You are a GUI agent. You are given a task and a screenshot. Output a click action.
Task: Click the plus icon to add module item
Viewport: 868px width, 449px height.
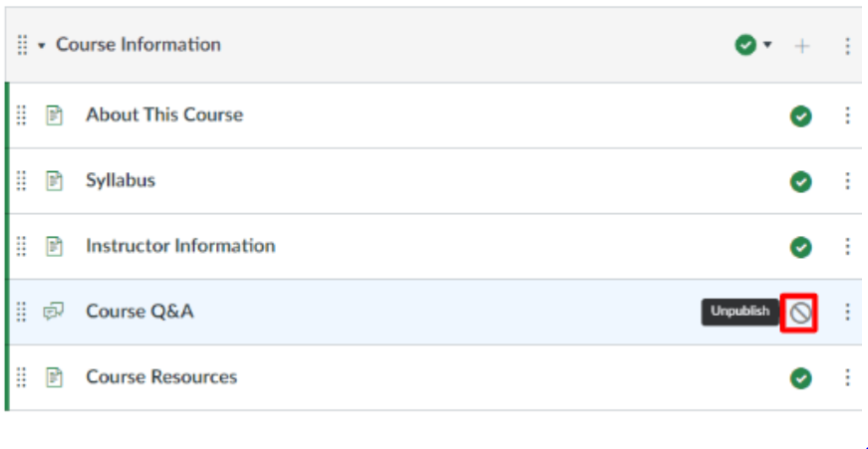click(x=802, y=46)
